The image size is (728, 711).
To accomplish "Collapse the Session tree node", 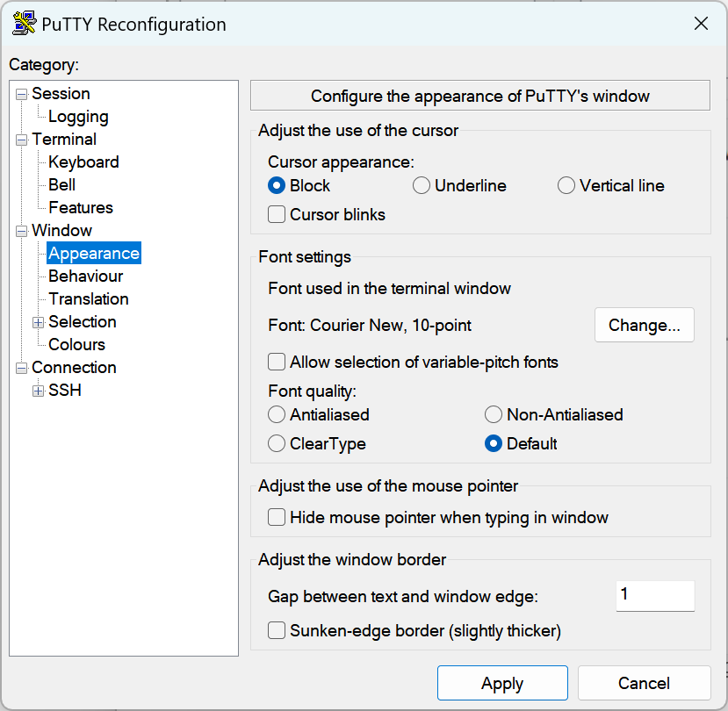I will pyautogui.click(x=22, y=94).
